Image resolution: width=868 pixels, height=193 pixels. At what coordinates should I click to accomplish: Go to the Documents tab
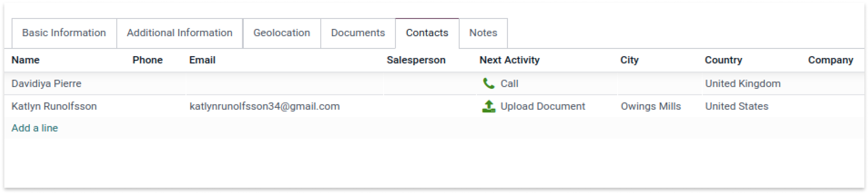[358, 33]
